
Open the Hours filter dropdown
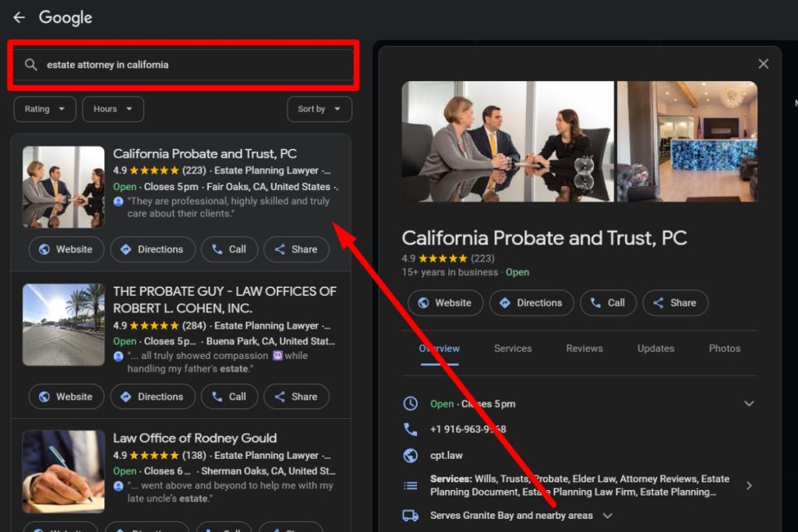[113, 109]
